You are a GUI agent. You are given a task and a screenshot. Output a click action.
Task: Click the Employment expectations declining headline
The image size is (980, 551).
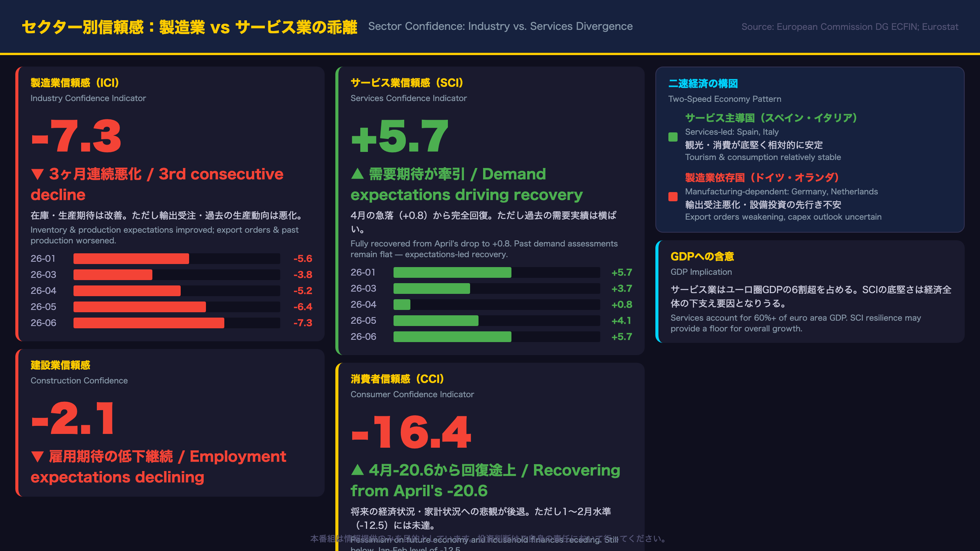tap(158, 467)
